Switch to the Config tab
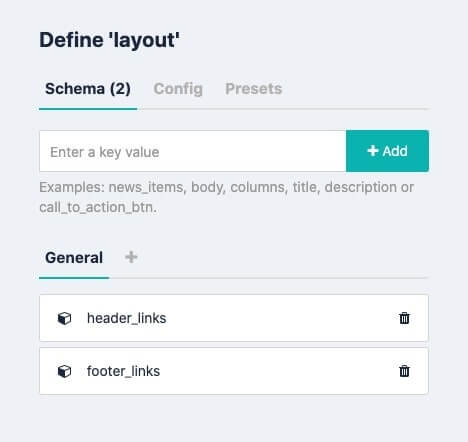 178,89
